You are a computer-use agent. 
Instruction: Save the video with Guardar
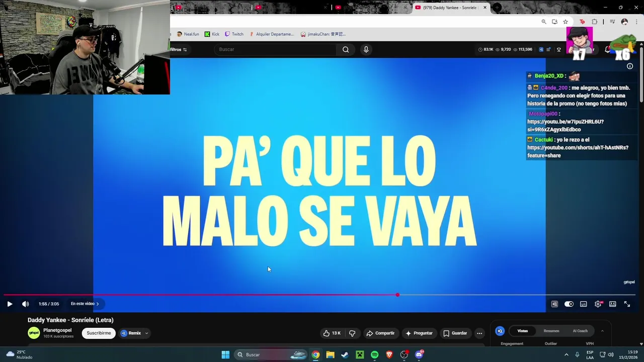[455, 333]
